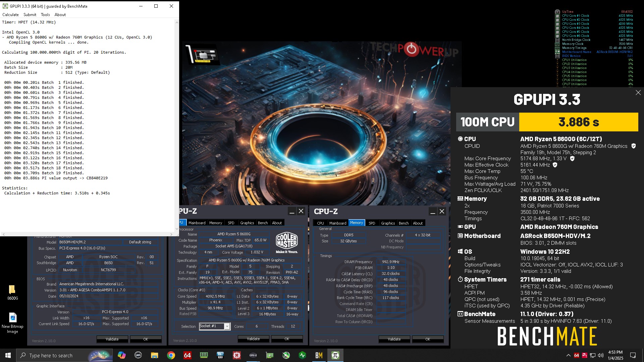Open the volume control in system tray

[600, 355]
